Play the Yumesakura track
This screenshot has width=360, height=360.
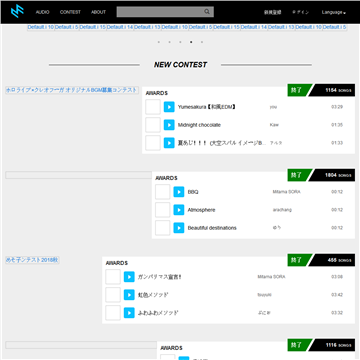(x=169, y=107)
